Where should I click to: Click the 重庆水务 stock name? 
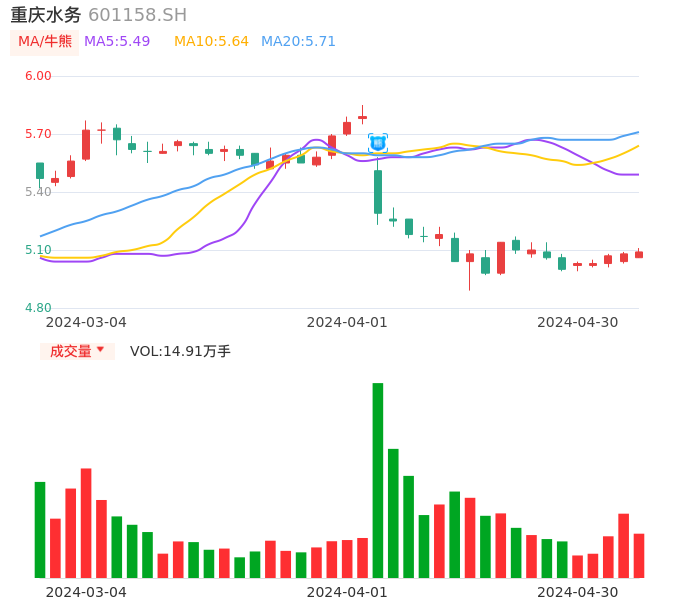pos(46,15)
